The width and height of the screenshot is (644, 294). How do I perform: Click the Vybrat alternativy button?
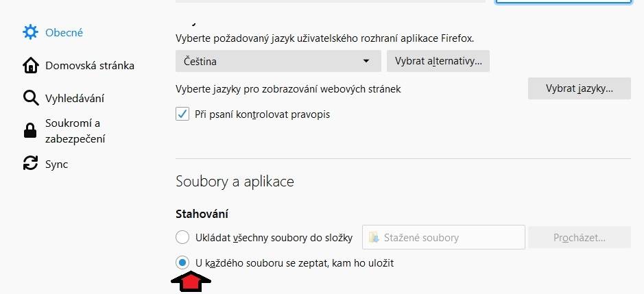point(438,61)
